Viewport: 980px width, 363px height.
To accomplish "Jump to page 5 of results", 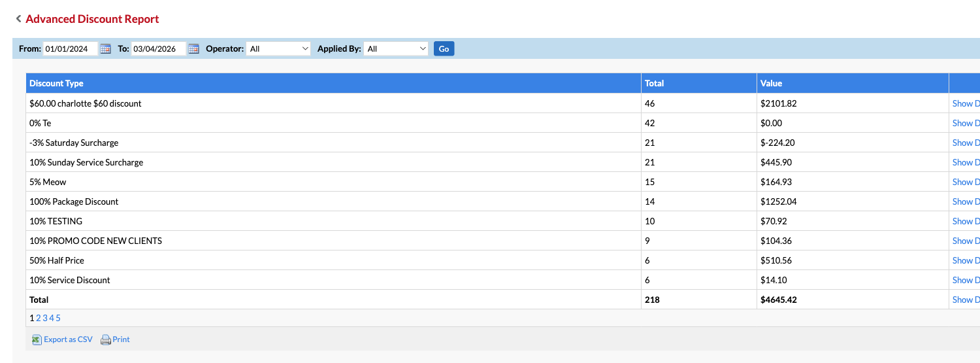I will pos(58,318).
